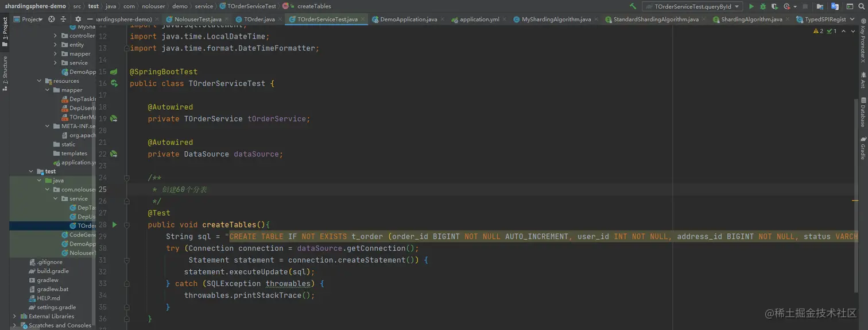The image size is (868, 330).
Task: Expand the mapper package folder under main
Action: (56, 54)
